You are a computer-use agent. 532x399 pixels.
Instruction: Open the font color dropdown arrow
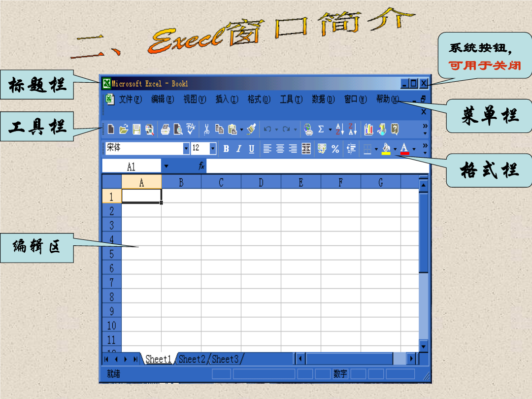414,149
